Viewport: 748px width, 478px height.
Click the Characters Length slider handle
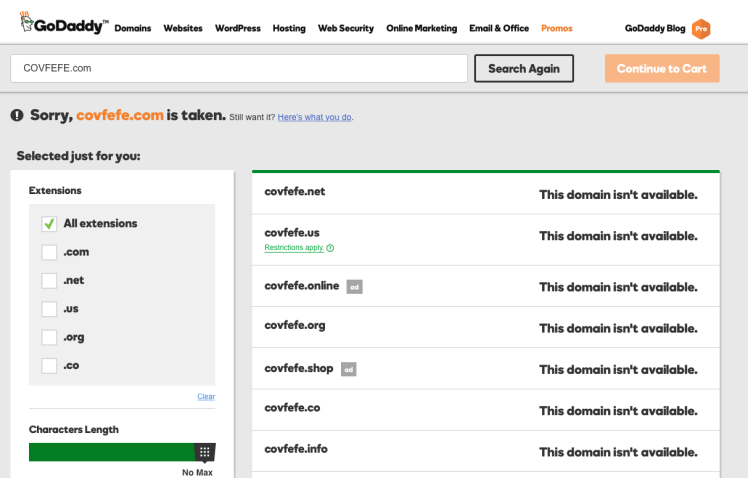pos(204,452)
